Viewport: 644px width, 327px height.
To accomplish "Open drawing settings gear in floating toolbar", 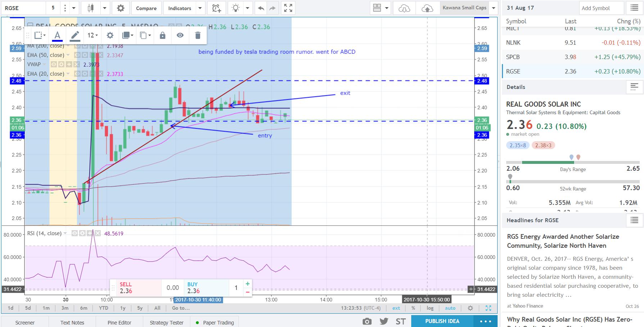I will (x=110, y=35).
